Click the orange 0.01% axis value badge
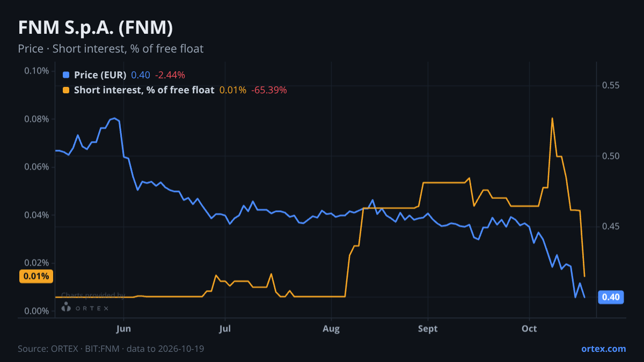The height and width of the screenshot is (362, 644). (x=35, y=277)
